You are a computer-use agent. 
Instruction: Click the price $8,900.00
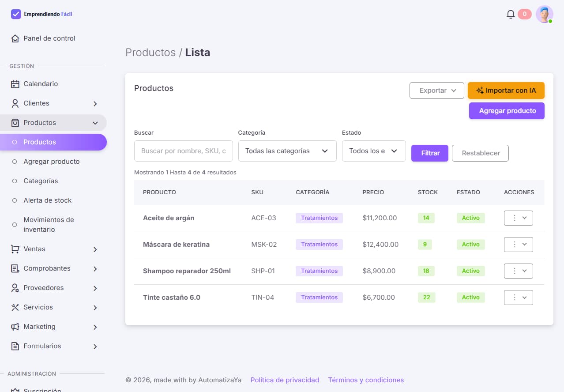tap(379, 271)
